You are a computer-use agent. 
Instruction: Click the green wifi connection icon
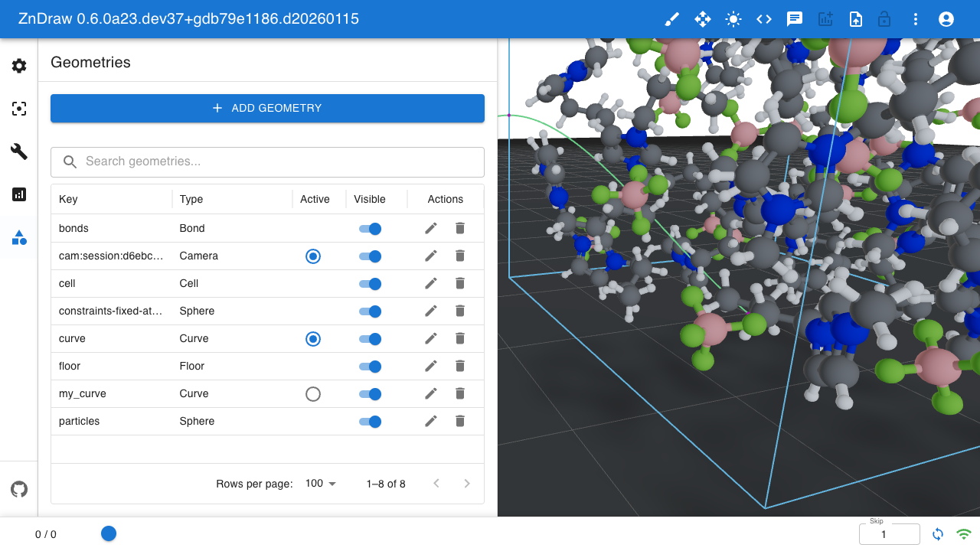coord(964,534)
